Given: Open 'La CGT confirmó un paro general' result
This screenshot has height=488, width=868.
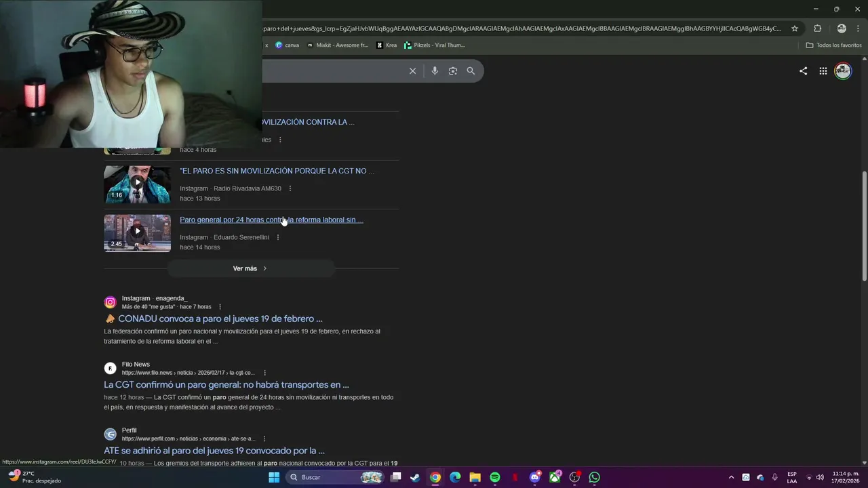Looking at the screenshot, I should click(226, 384).
